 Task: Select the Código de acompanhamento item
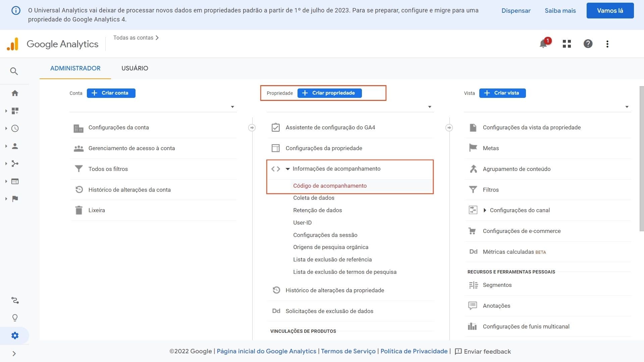pyautogui.click(x=330, y=186)
